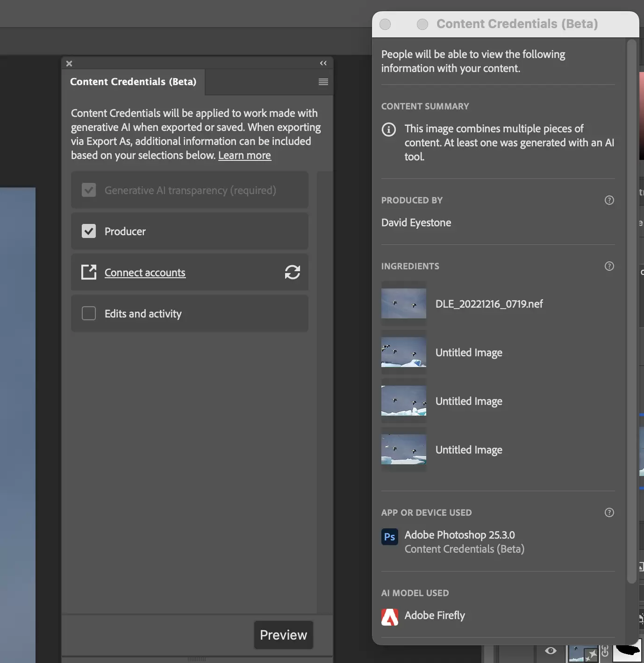This screenshot has height=663, width=644.
Task: Select the generative layer thumbnail
Action: [583, 653]
